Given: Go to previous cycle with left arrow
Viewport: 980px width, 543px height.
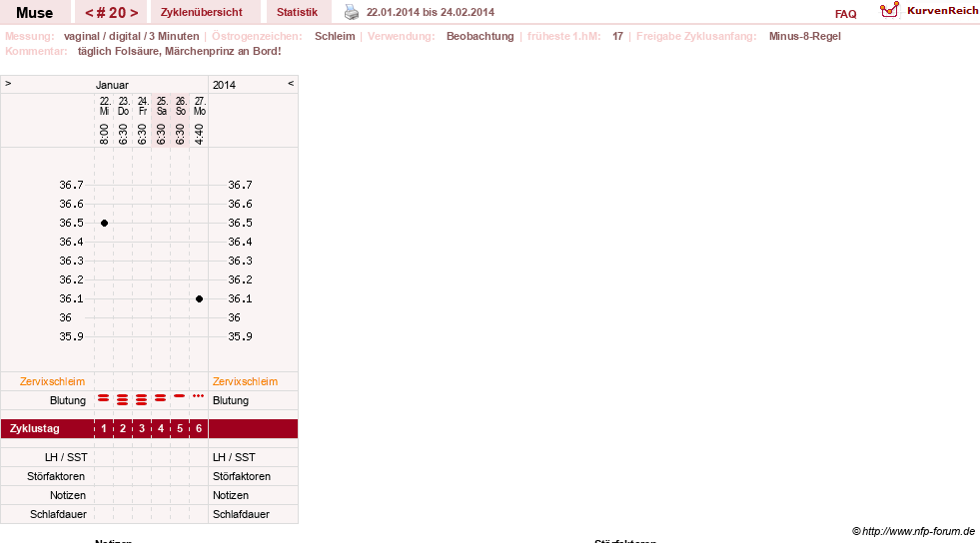Looking at the screenshot, I should tap(89, 13).
